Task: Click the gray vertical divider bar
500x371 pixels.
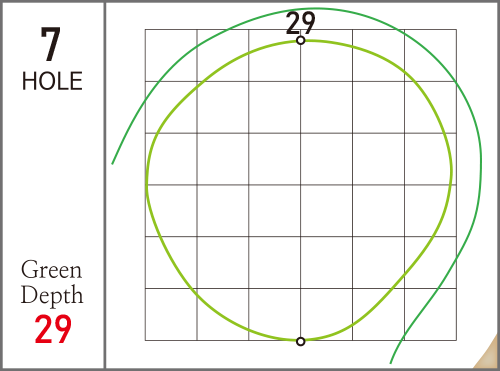Action: click(105, 185)
